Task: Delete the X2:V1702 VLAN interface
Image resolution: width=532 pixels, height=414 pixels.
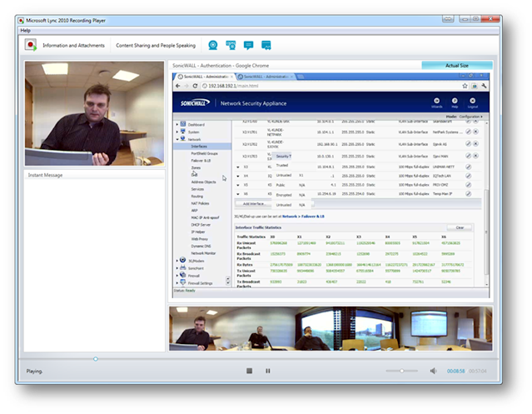Action: tap(475, 144)
